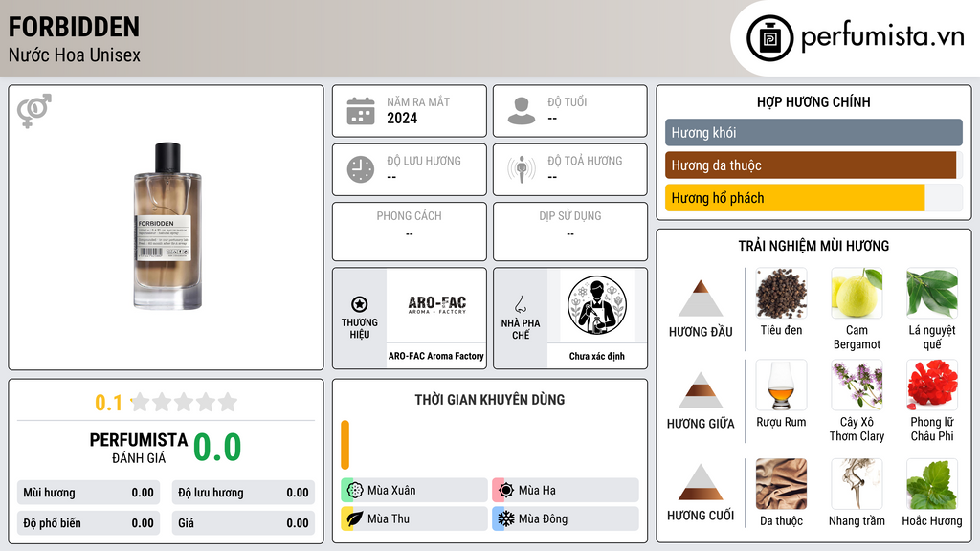Click the person icon beside Độ tuổi
980x551 pixels.
pyautogui.click(x=522, y=111)
